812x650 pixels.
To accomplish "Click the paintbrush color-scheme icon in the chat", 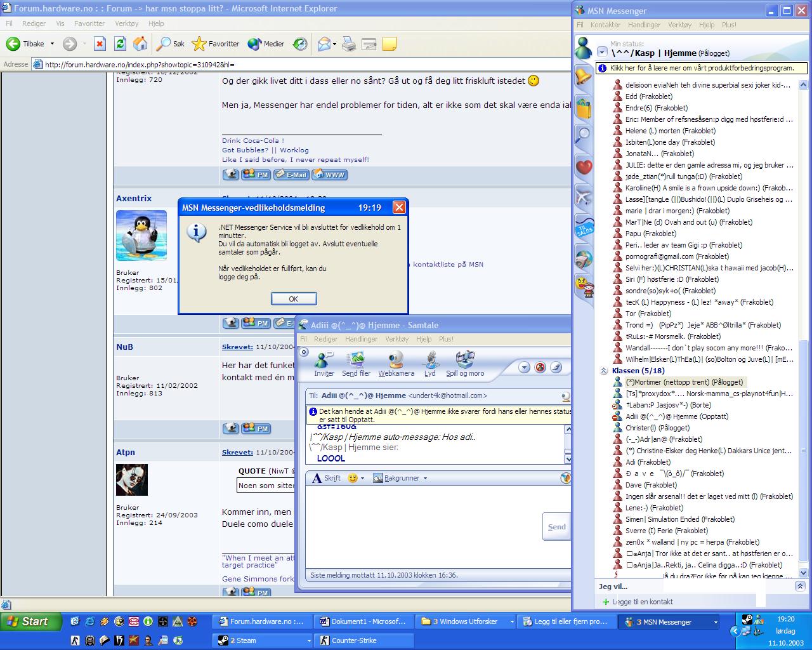I will [556, 367].
